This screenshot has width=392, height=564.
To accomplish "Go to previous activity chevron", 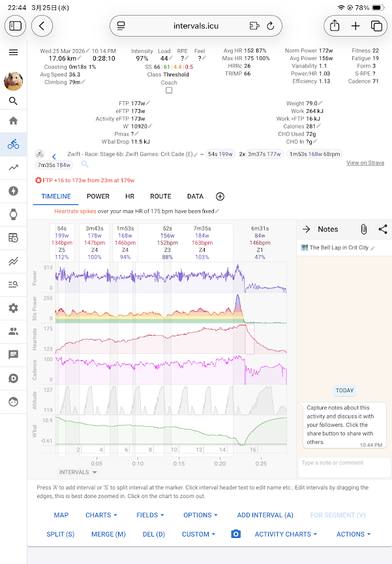I will (x=54, y=157).
